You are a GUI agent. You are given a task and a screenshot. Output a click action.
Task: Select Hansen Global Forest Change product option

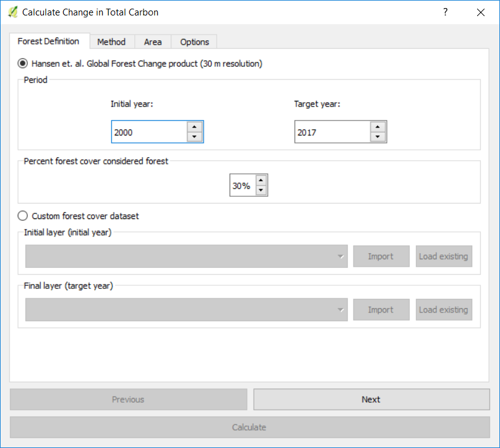(x=23, y=64)
